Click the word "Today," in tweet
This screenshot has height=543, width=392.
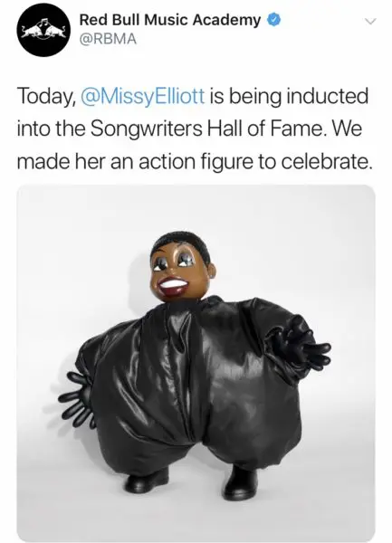coord(46,97)
